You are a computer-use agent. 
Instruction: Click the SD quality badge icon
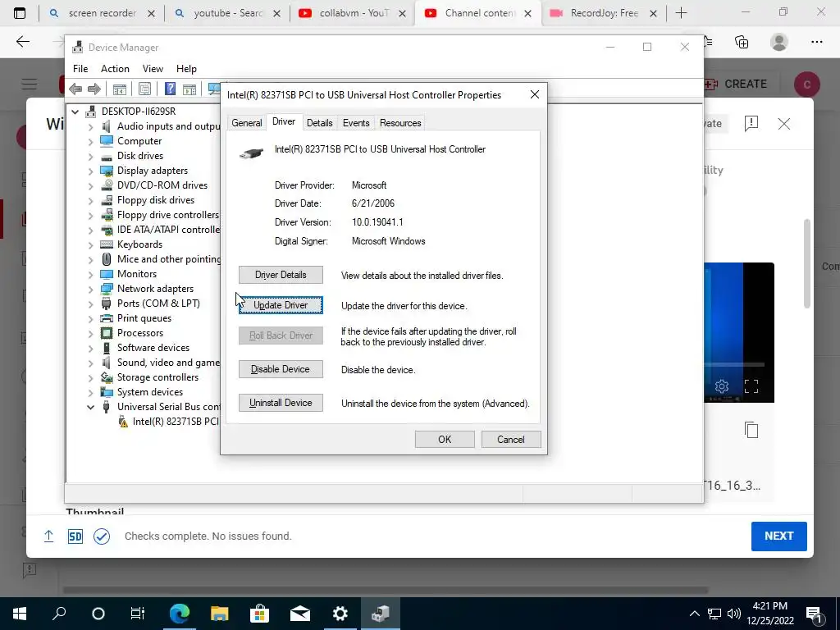click(75, 536)
